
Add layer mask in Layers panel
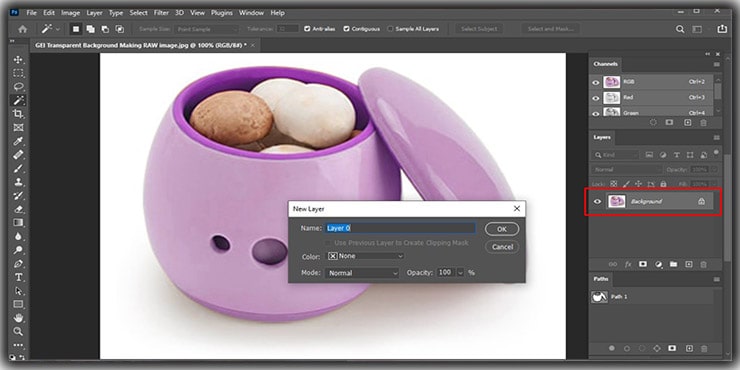pyautogui.click(x=643, y=265)
